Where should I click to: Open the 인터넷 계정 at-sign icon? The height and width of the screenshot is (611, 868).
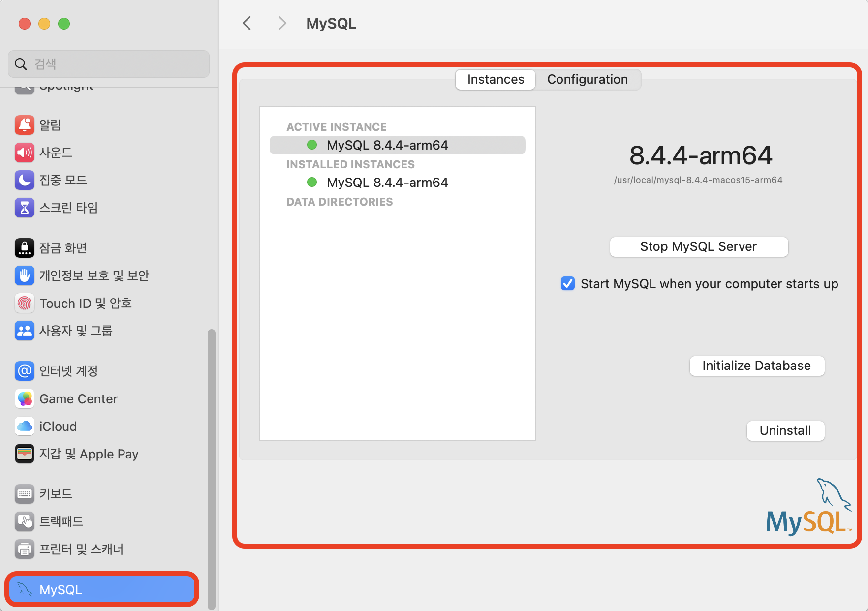click(25, 371)
